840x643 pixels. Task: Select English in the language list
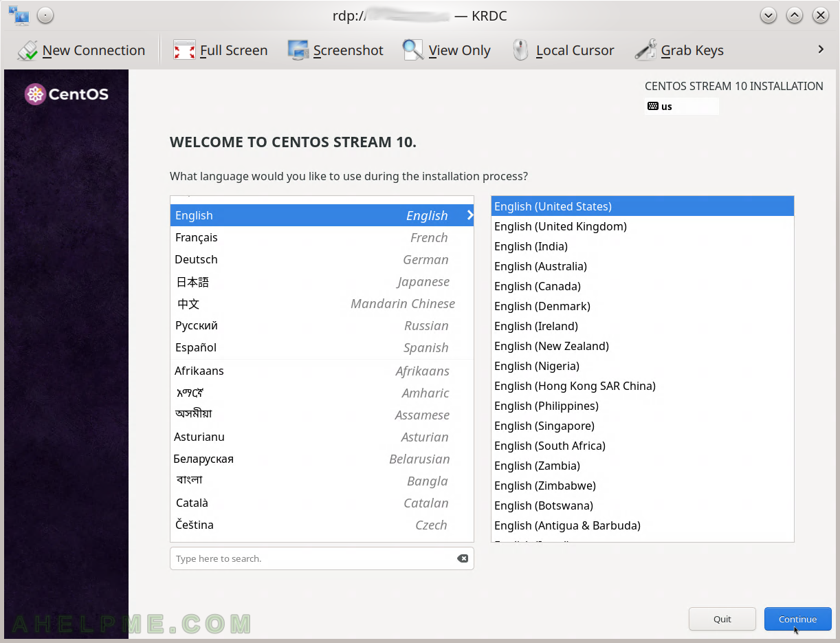(x=322, y=215)
